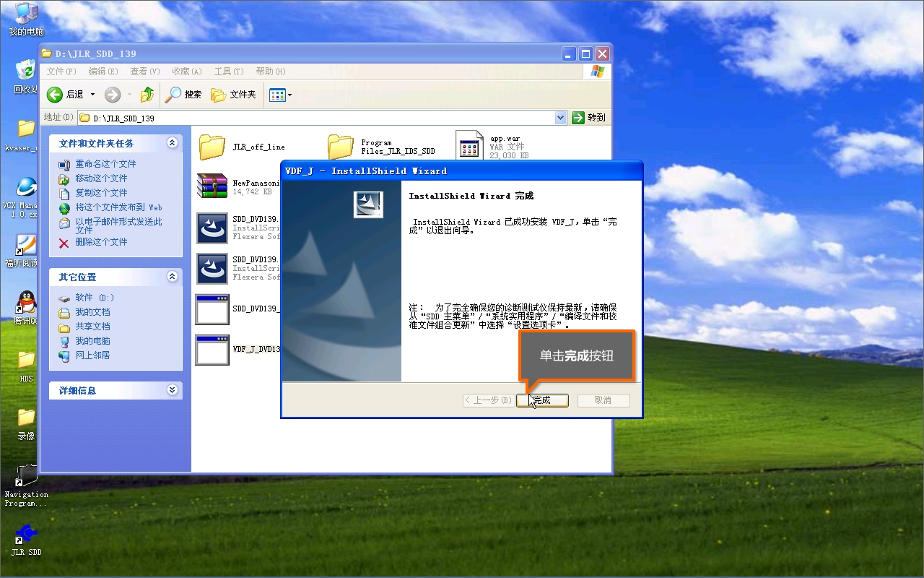
Task: Click 以电子邮件形式发送此文件 link
Action: 118,225
